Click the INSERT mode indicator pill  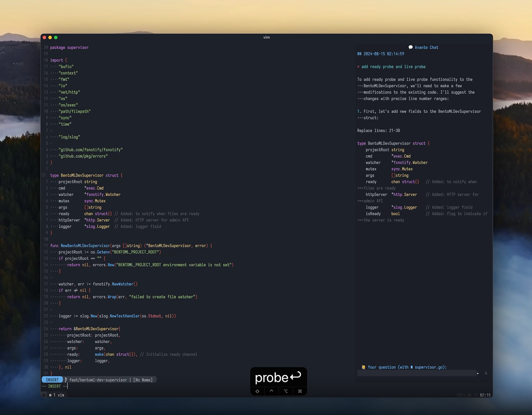click(52, 379)
